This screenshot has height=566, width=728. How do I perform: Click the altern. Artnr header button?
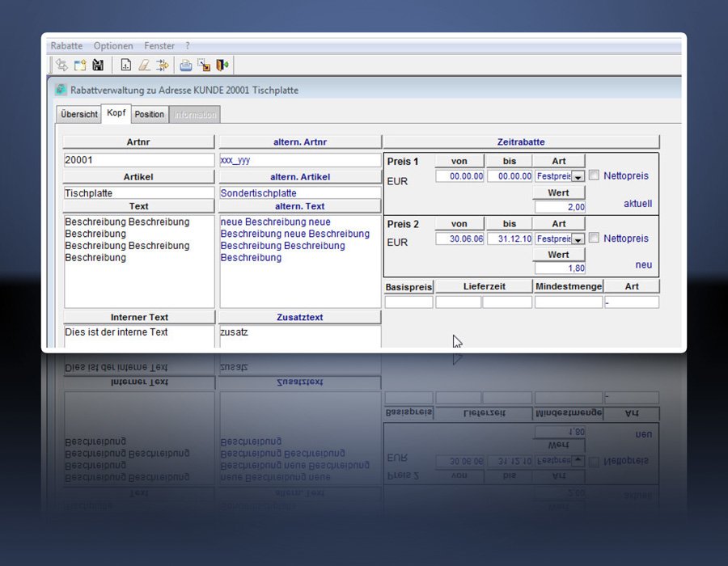(x=299, y=142)
